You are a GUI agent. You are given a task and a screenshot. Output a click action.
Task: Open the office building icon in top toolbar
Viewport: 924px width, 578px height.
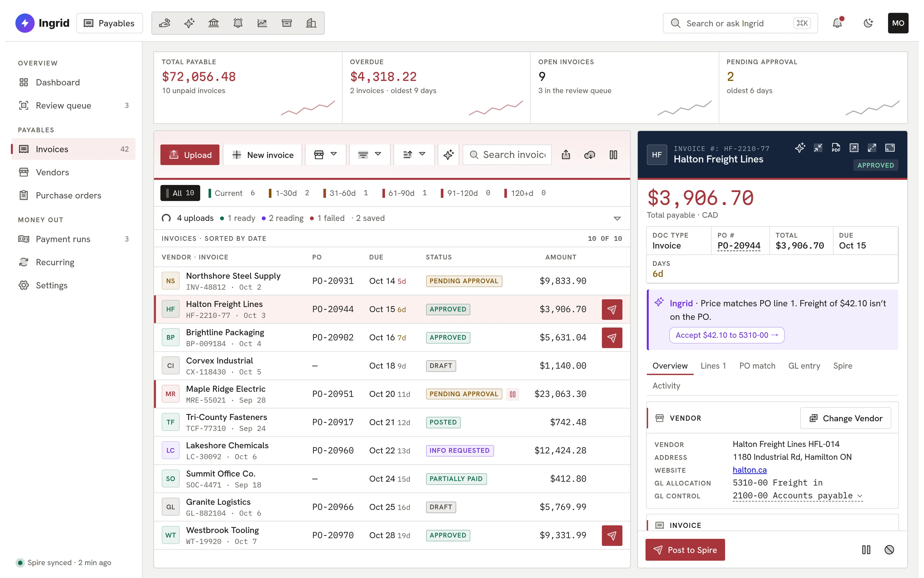point(311,23)
